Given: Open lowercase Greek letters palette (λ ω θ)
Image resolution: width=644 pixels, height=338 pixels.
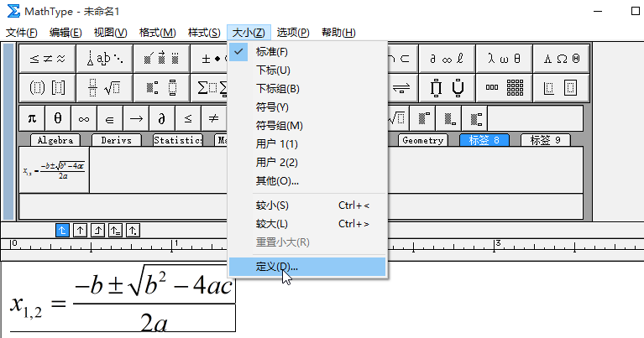Looking at the screenshot, I should pyautogui.click(x=504, y=59).
